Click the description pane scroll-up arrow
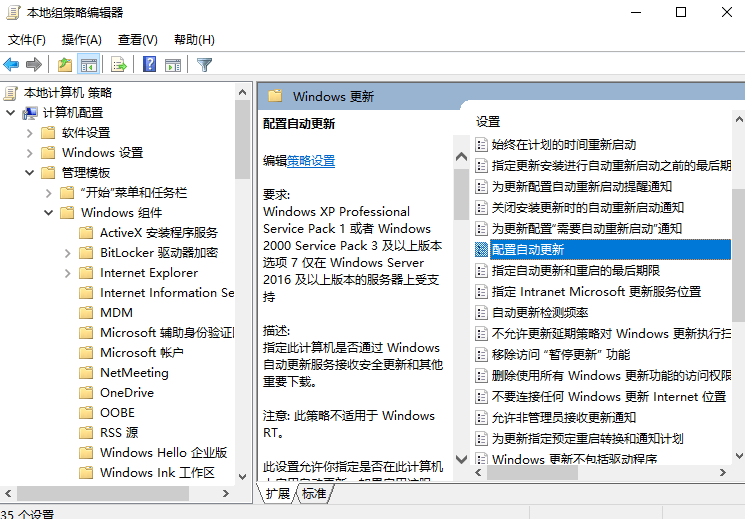This screenshot has width=745, height=519. click(461, 156)
